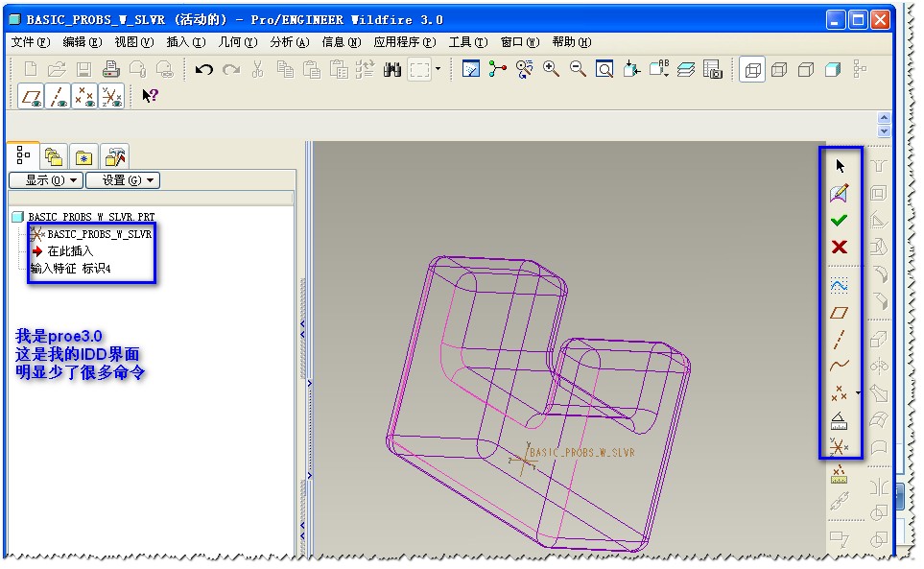Image resolution: width=924 pixels, height=569 pixels.
Task: Switch to Shading display mode
Action: (x=833, y=69)
